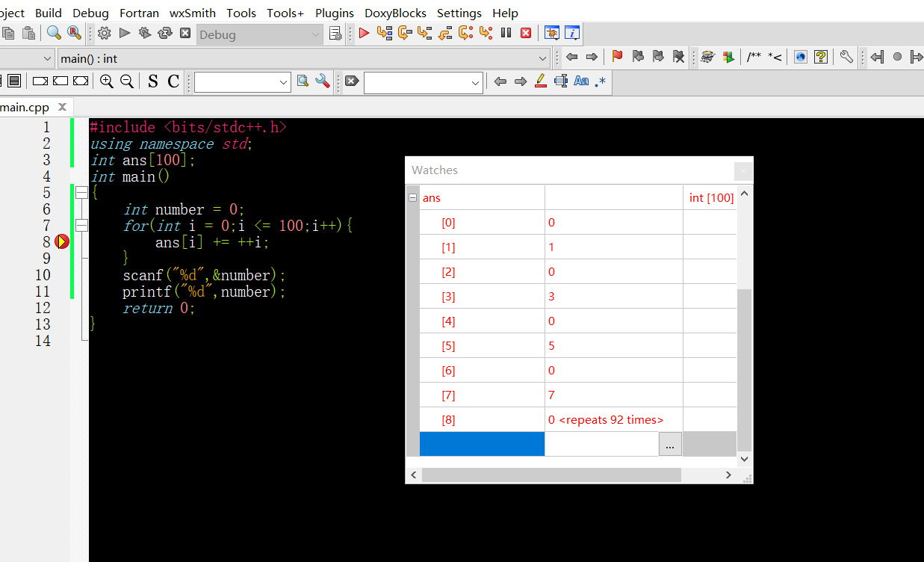This screenshot has width=924, height=562.
Task: Click the Next instruction debug icon
Action: [x=465, y=33]
